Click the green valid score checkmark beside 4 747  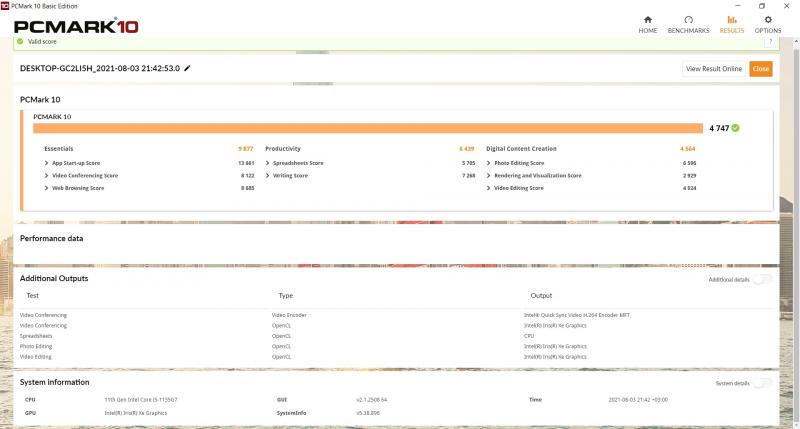735,128
